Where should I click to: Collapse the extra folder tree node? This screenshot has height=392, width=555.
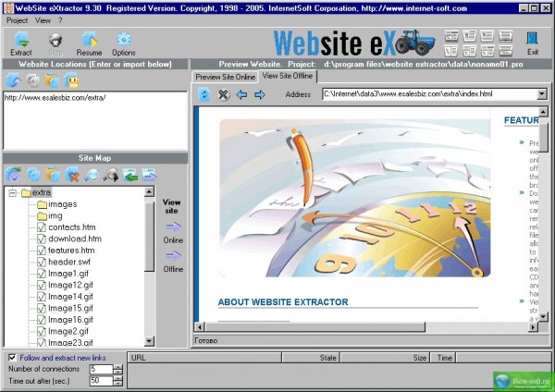coord(13,193)
